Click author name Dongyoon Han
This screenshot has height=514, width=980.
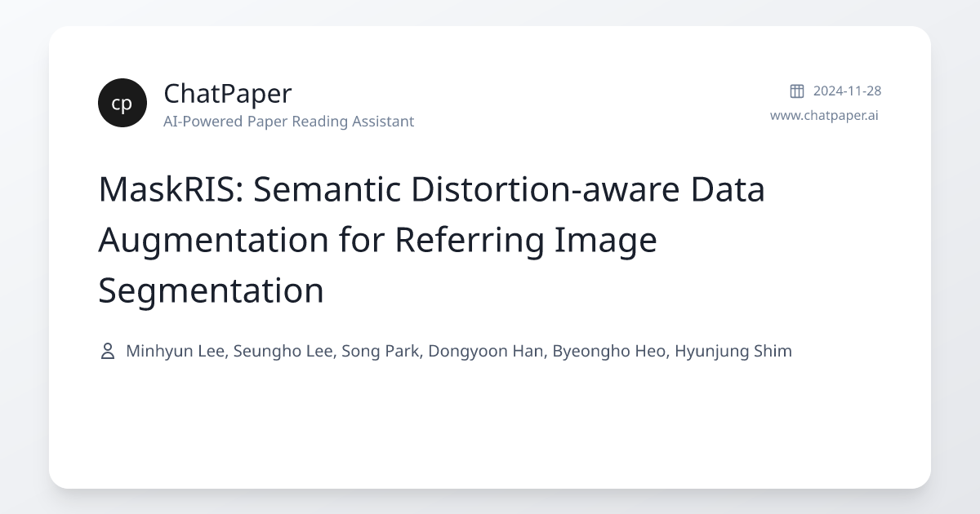click(x=485, y=352)
